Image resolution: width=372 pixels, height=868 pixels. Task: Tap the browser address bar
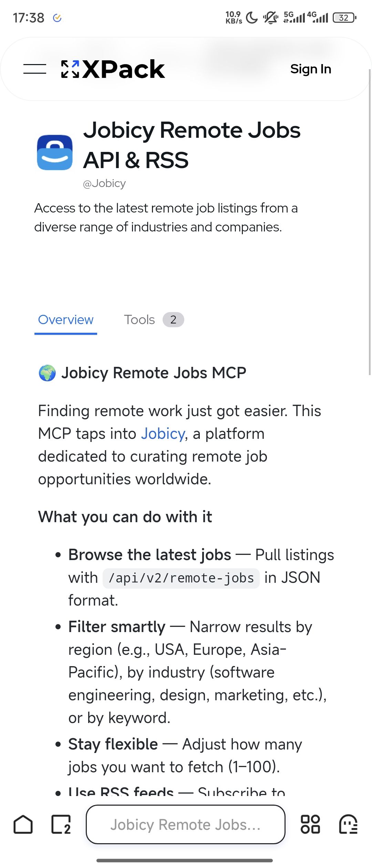click(186, 825)
